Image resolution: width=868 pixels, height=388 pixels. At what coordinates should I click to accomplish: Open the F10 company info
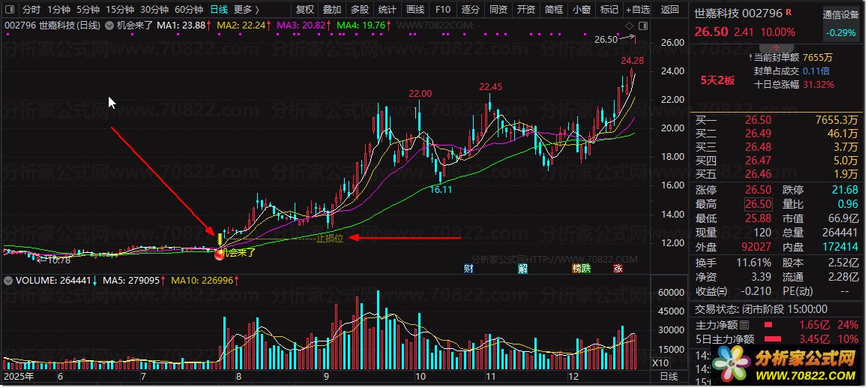(443, 10)
